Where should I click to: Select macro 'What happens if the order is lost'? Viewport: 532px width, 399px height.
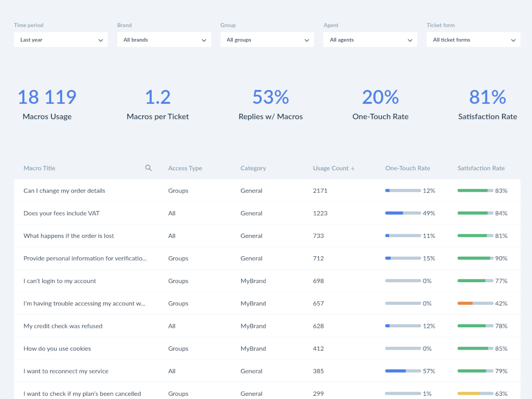point(69,236)
